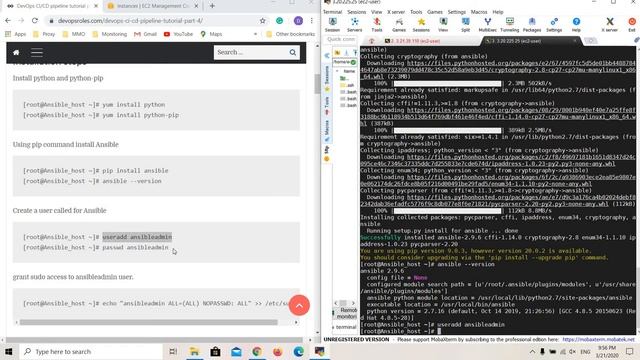This screenshot has height=360, width=640.
Task: Collapse the MobaXterm sidebar with the arrow
Action: pyautogui.click(x=327, y=56)
